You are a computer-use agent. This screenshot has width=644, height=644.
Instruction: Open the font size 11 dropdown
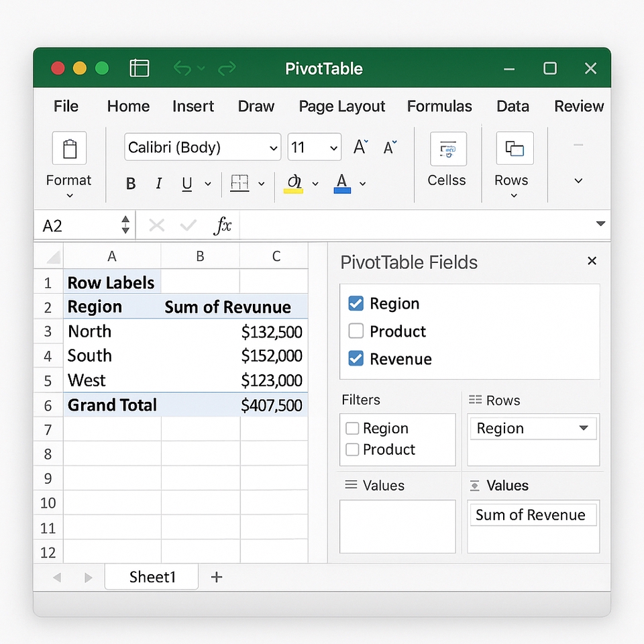333,148
